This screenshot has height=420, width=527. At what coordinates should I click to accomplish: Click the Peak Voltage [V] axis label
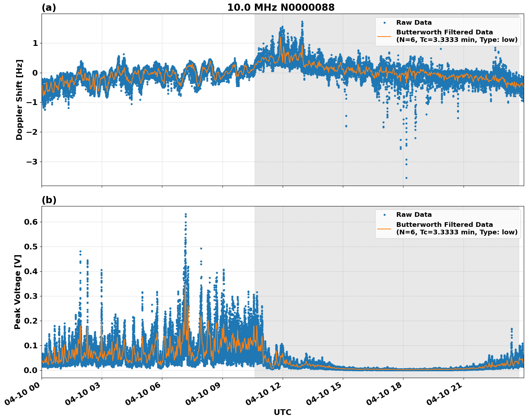pyautogui.click(x=17, y=291)
